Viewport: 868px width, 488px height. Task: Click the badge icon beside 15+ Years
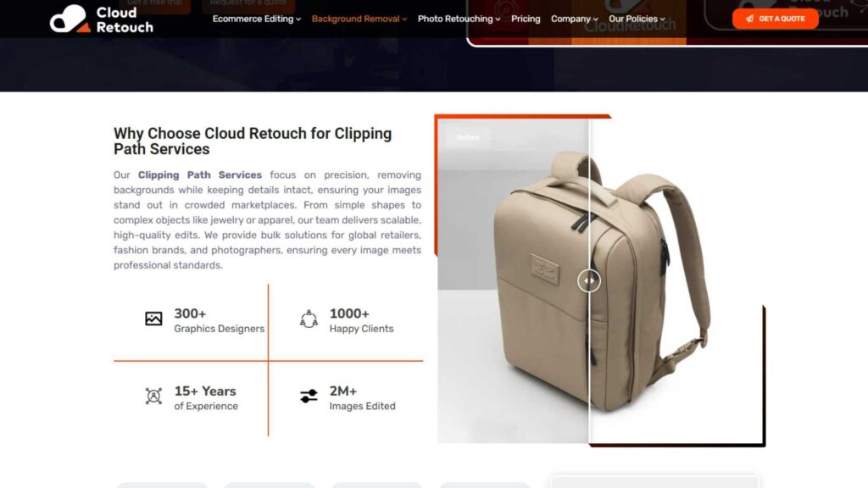click(x=153, y=396)
